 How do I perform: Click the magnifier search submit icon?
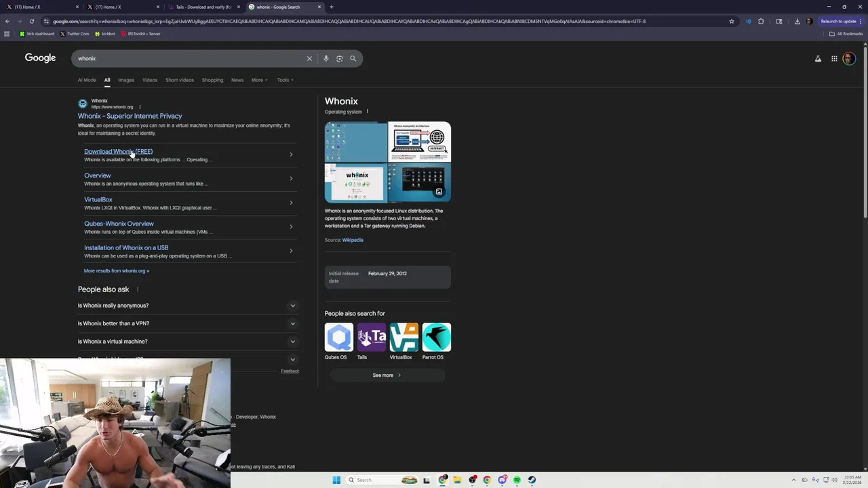(x=353, y=58)
